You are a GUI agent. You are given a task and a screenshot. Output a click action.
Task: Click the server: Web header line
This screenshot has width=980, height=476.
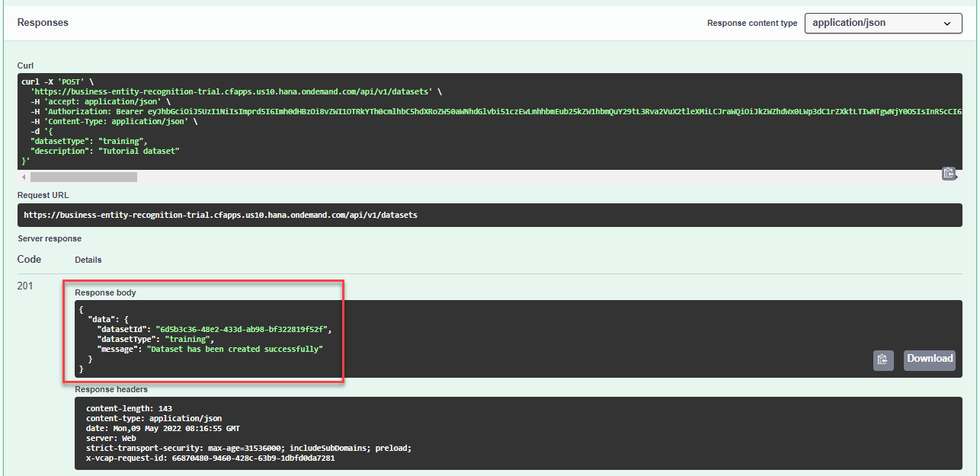pos(111,439)
